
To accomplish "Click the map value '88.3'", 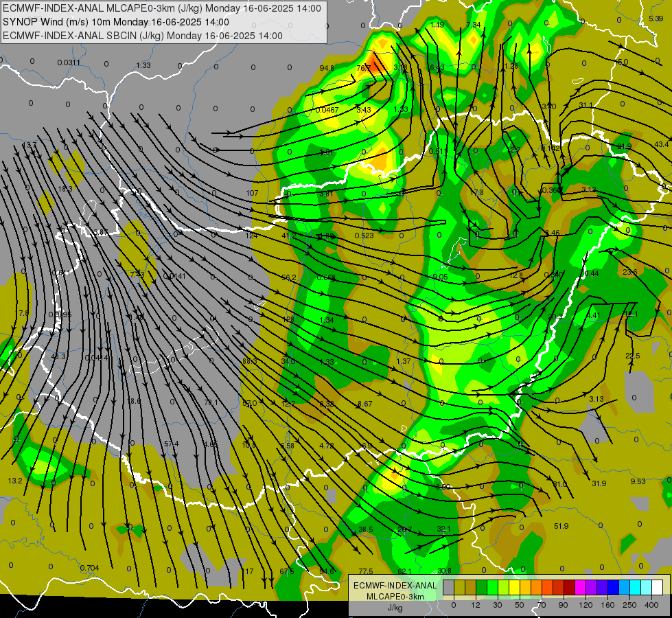I will click(249, 361).
